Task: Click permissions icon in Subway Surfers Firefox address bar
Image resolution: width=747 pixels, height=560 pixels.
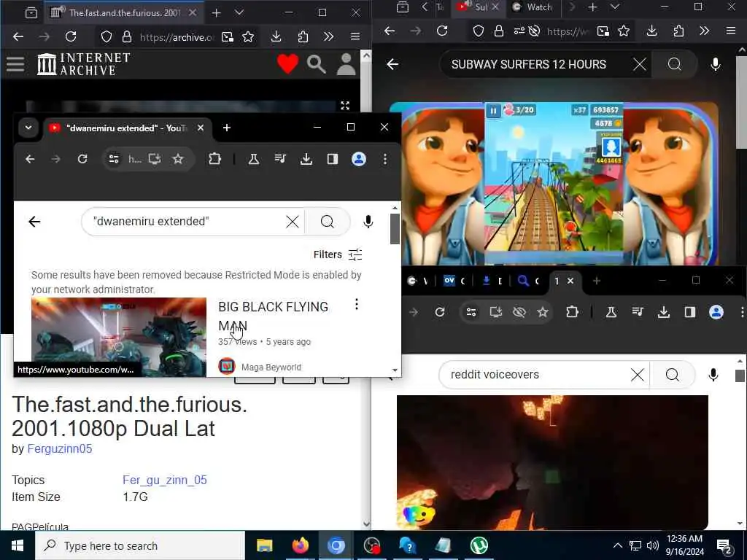Action: 519,31
